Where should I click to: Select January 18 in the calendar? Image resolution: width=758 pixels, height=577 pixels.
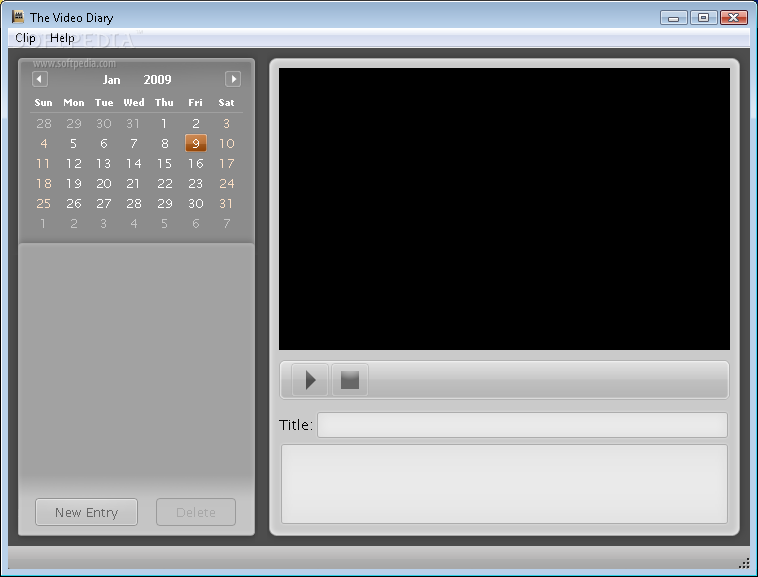(44, 184)
